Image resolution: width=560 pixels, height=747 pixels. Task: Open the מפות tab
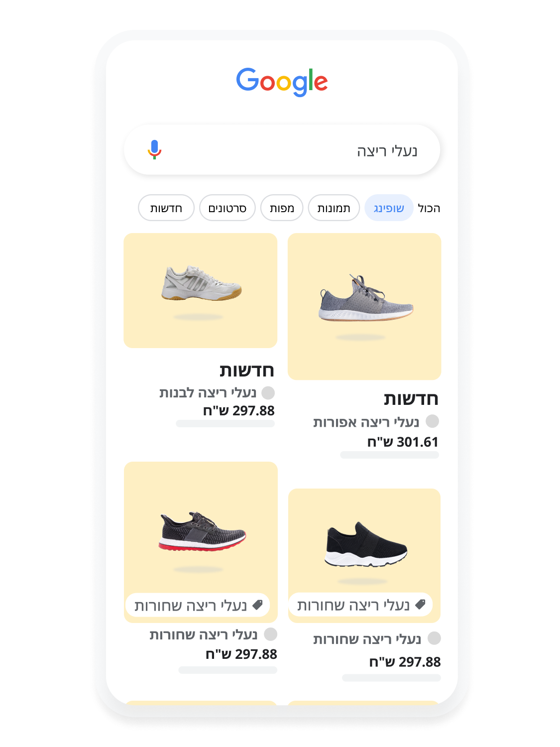[x=282, y=208]
